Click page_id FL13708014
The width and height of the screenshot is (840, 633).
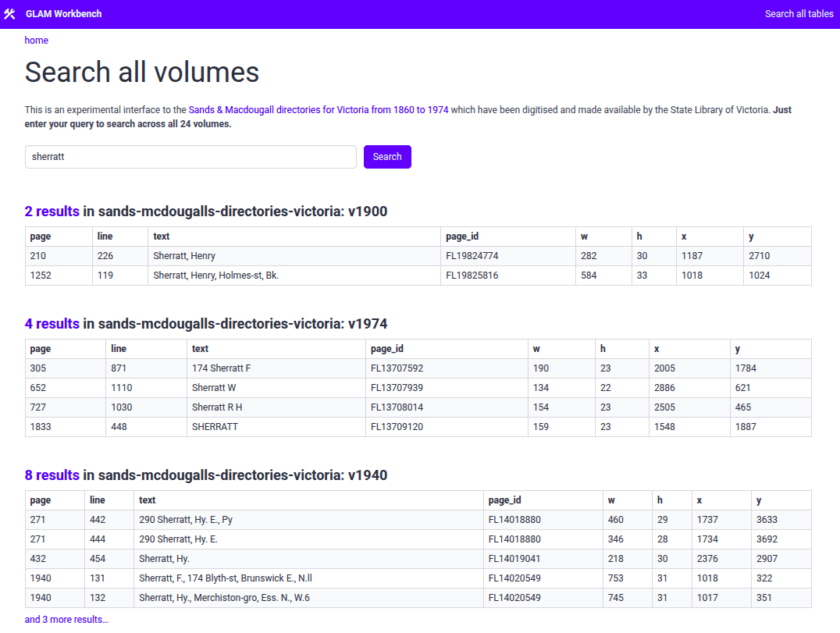pos(447,407)
